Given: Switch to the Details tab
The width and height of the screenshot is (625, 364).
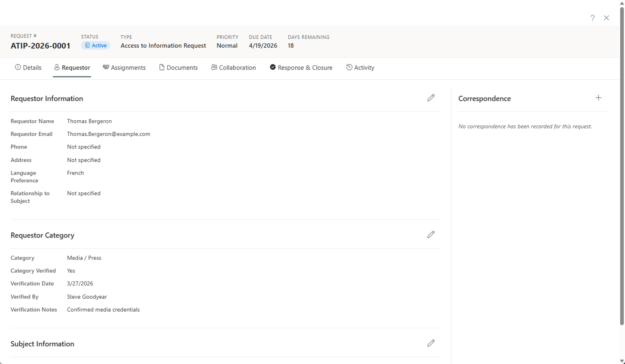Looking at the screenshot, I should click(x=28, y=68).
